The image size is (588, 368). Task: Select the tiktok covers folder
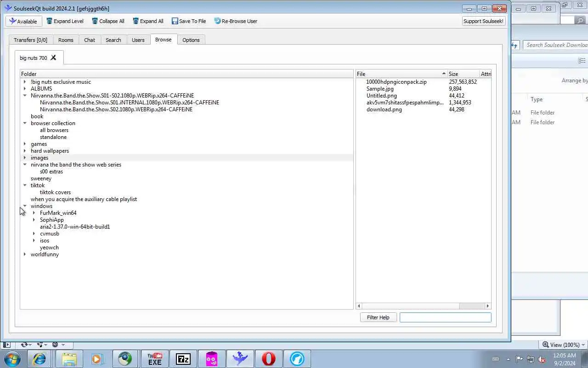[x=55, y=192]
